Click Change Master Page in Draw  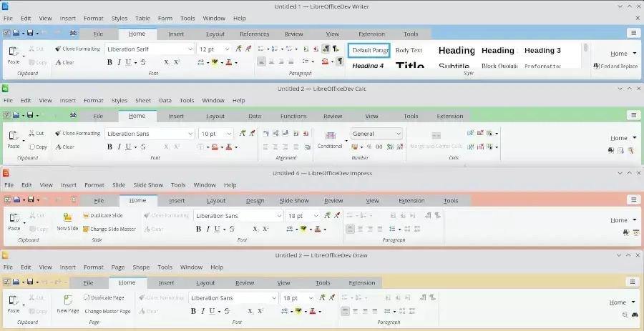tap(107, 311)
